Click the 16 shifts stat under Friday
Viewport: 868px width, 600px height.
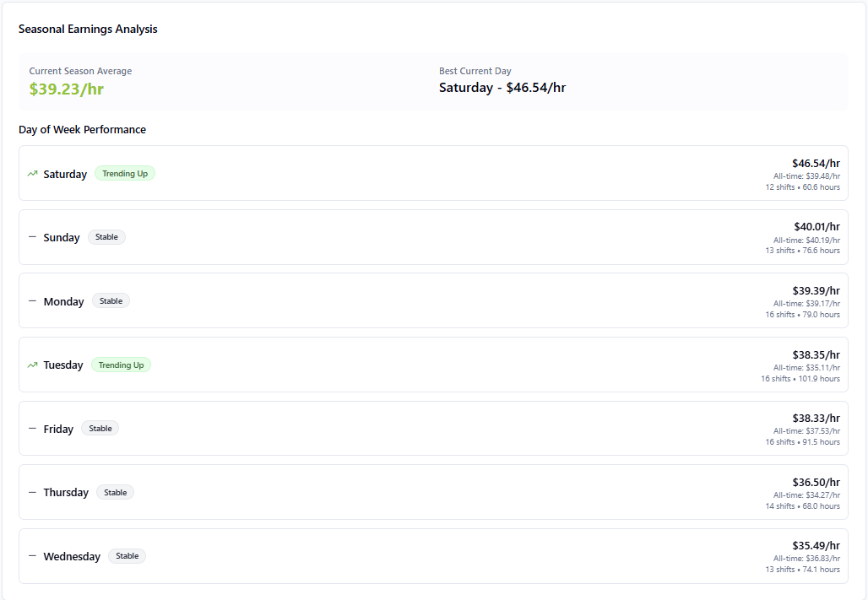[803, 441]
